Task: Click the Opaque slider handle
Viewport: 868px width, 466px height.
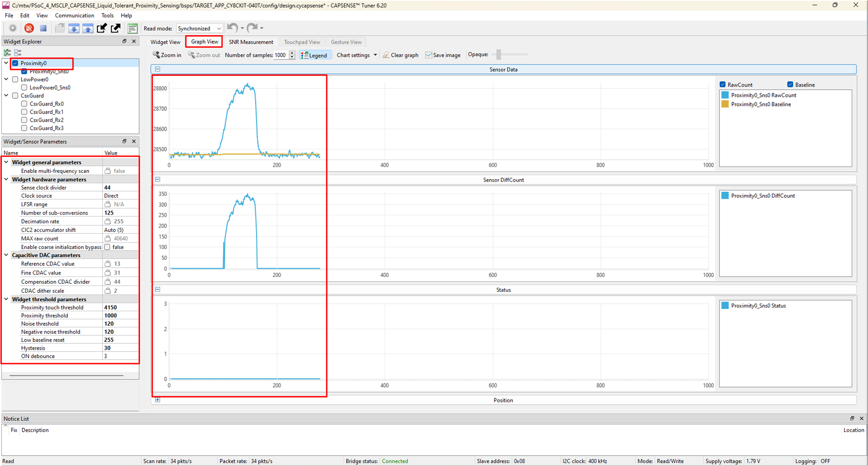Action: (x=499, y=55)
